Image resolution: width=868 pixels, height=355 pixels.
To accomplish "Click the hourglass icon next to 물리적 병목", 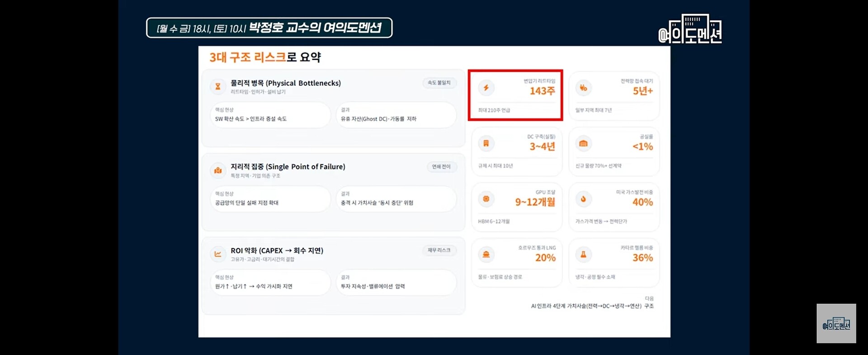I will 218,86.
